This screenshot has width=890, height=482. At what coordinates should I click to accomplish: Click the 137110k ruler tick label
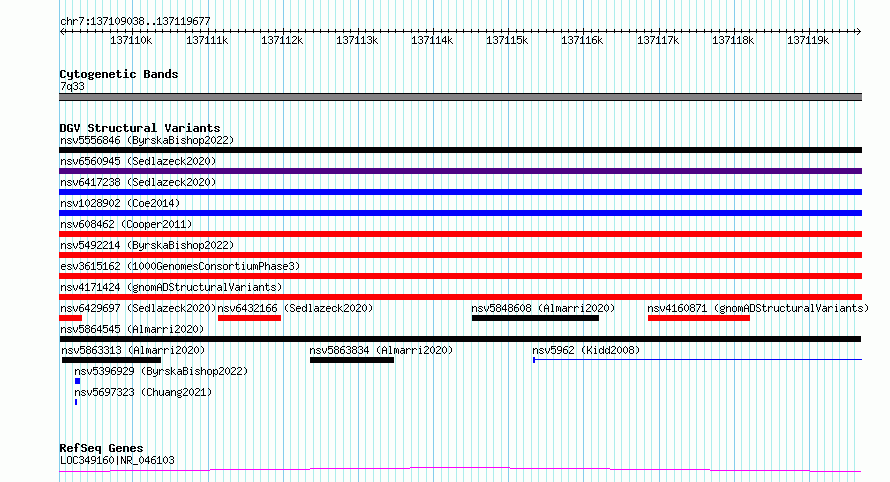[131, 40]
